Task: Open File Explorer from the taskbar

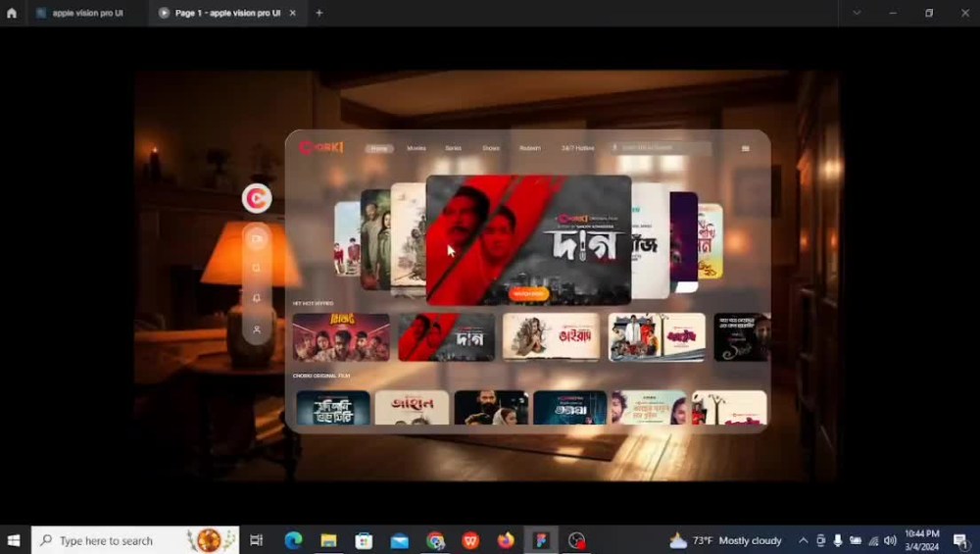Action: 328,540
